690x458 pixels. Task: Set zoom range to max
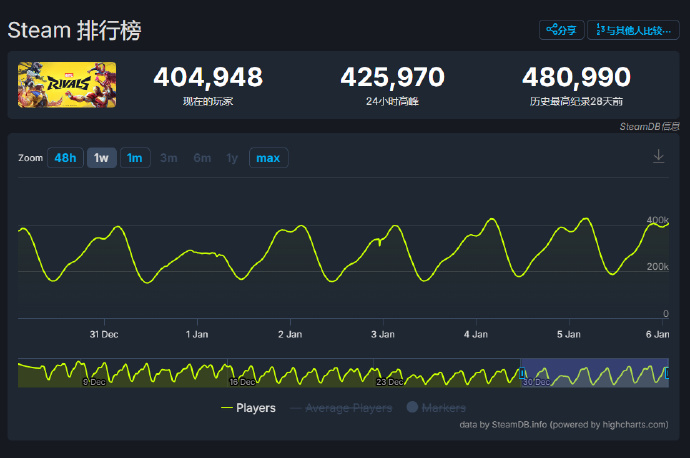pos(268,158)
